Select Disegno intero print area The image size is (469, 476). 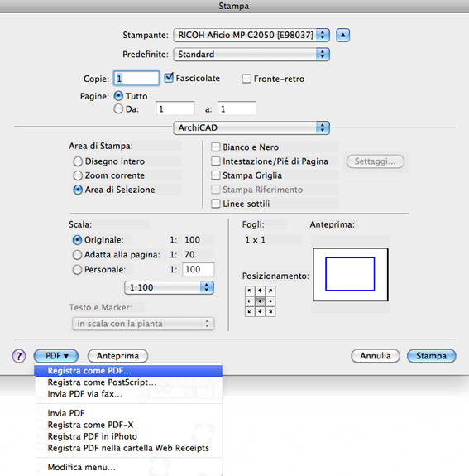point(78,161)
